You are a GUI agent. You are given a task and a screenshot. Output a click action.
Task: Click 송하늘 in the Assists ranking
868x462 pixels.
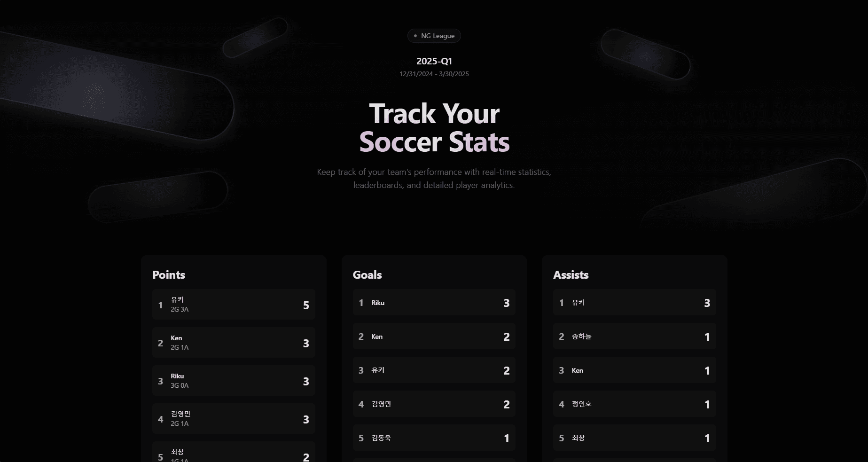(634, 337)
